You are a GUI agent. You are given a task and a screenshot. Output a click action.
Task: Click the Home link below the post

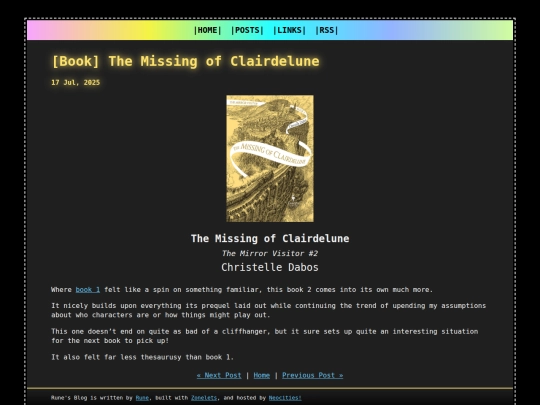pyautogui.click(x=262, y=375)
